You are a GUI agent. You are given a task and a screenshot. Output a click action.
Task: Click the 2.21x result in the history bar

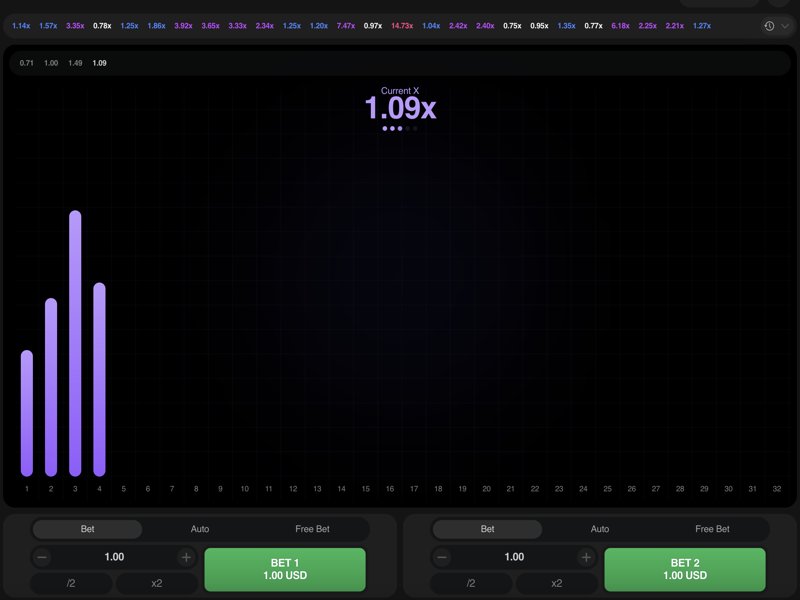674,26
